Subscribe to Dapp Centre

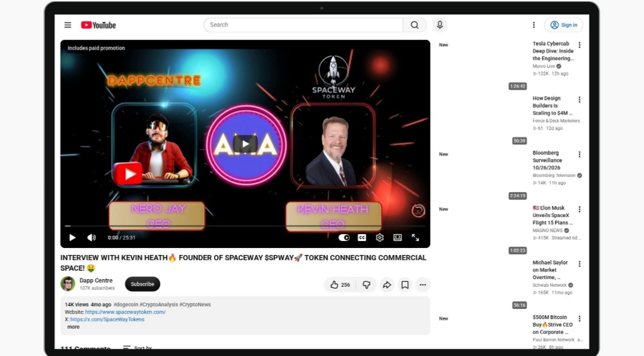pos(142,284)
